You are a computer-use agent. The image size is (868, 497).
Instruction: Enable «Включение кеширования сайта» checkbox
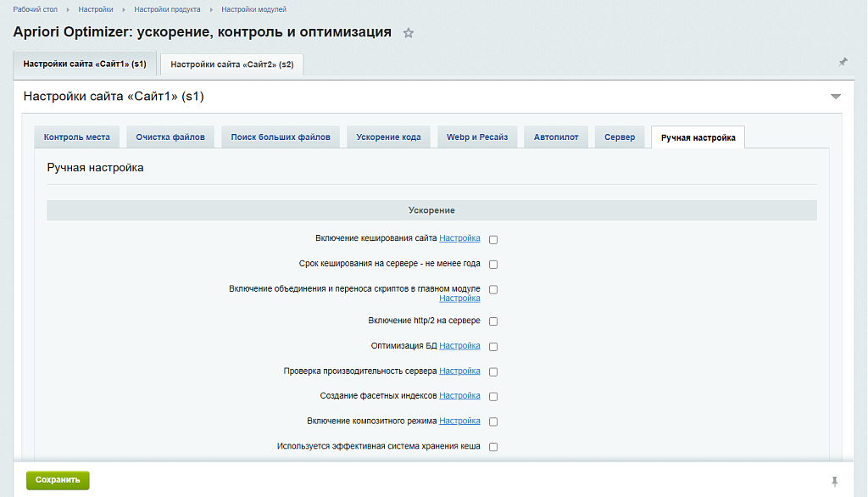[x=492, y=239]
